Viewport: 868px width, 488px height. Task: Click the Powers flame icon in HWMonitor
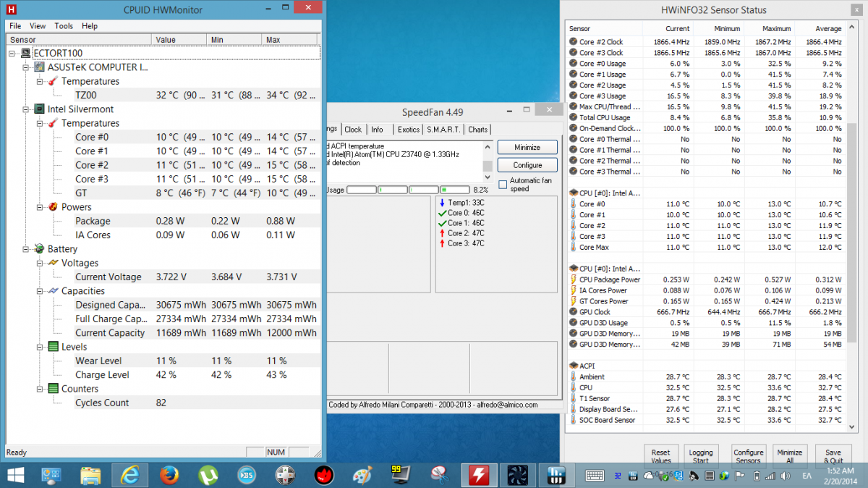click(54, 207)
